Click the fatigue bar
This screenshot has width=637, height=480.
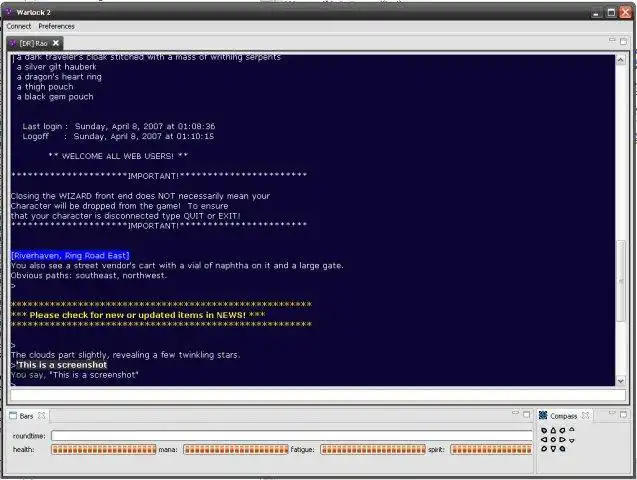click(x=373, y=449)
